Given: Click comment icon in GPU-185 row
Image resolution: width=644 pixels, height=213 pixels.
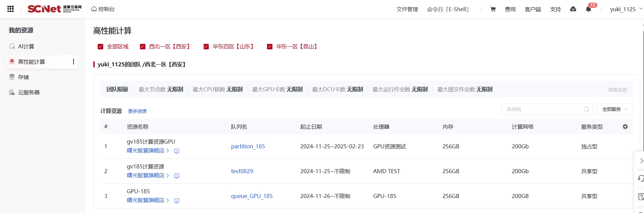Looking at the screenshot, I should 177,201.
